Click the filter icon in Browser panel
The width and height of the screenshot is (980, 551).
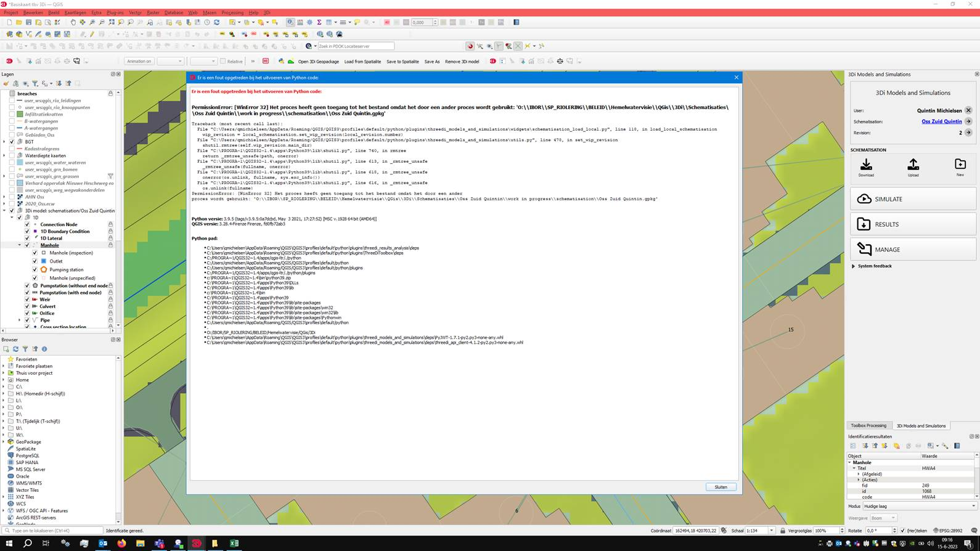[25, 349]
